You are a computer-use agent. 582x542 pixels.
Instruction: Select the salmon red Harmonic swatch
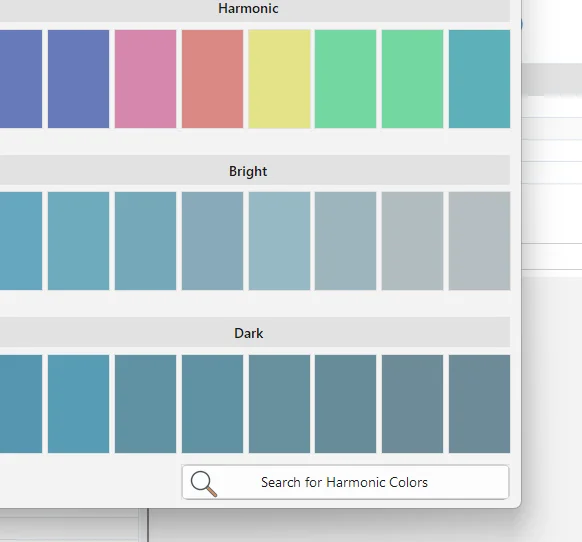[212, 79]
